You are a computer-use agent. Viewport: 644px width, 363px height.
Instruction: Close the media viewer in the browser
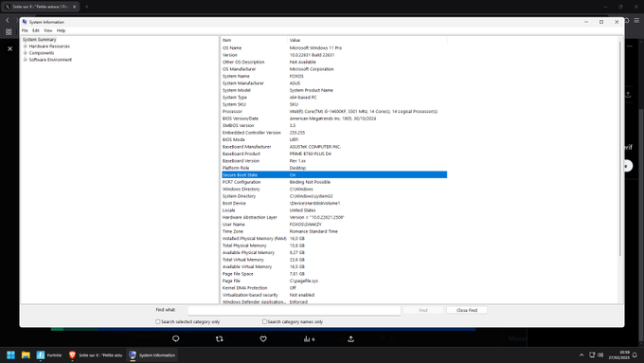tap(10, 49)
